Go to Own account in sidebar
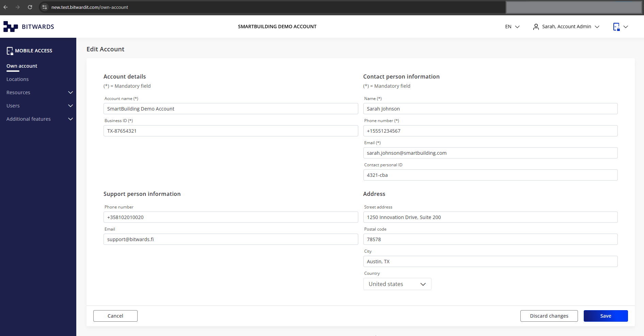The width and height of the screenshot is (644, 336). [x=22, y=66]
